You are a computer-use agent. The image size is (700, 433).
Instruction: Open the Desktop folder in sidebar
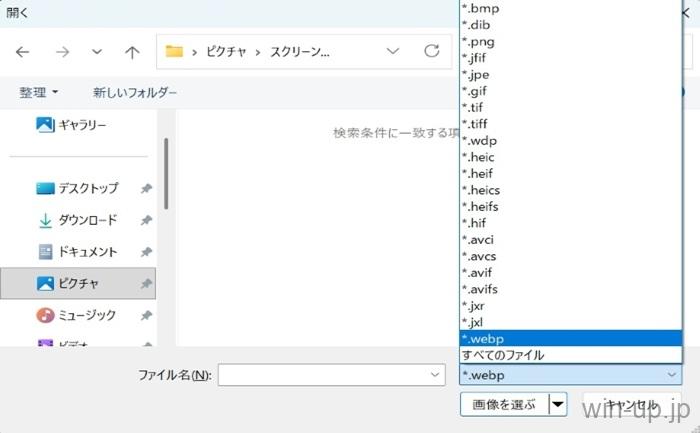pos(86,188)
